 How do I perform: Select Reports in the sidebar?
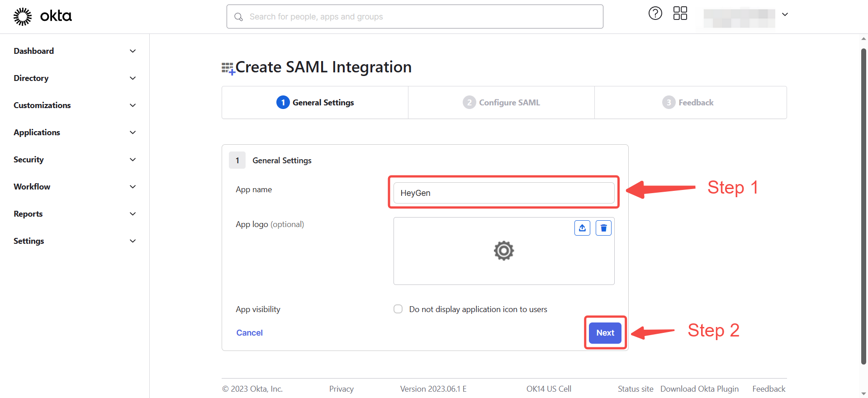pos(28,214)
